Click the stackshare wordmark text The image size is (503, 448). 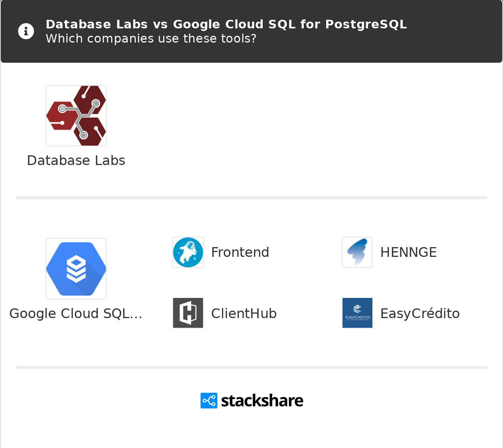[x=262, y=401]
